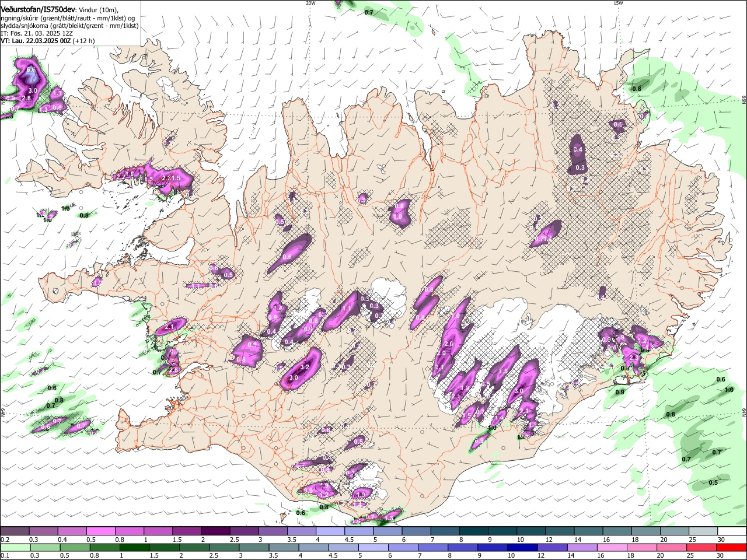Screen dimensions: 747x560
Task: Pick the pale gray upper legend swatch at 25
Action: coord(703,531)
